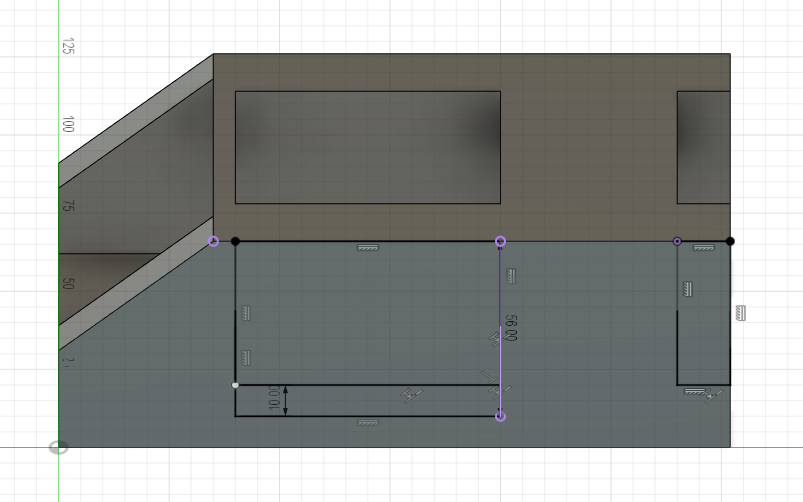Select the 56.00 vertical dimension label
803x502 pixels.
(511, 328)
